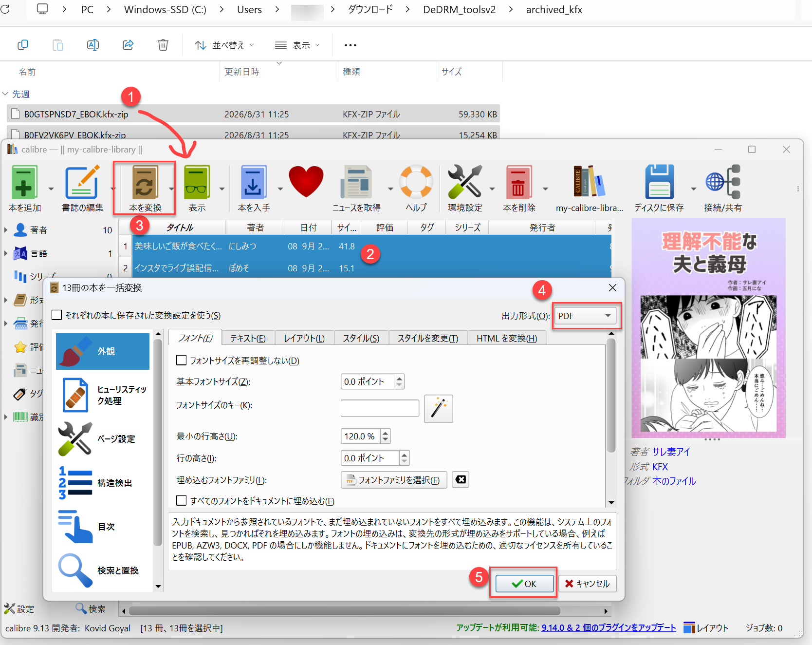Click the red heart donate icon

coord(306,181)
